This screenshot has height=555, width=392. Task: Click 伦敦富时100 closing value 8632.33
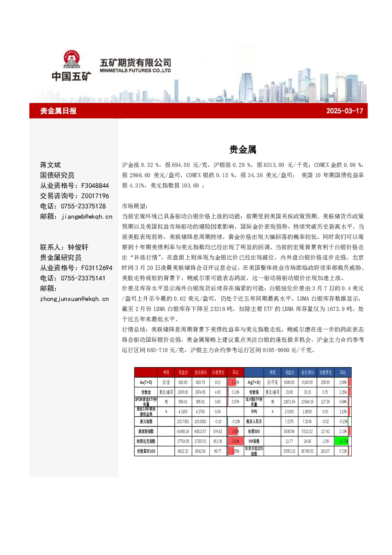[x=183, y=451]
